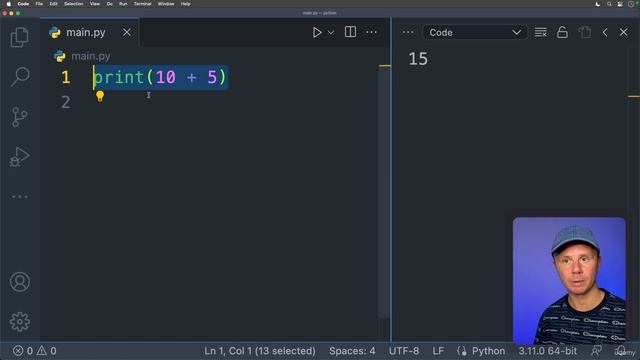Viewport: 640px width, 360px height.
Task: Open the Search view in activity bar
Action: pos(20,76)
